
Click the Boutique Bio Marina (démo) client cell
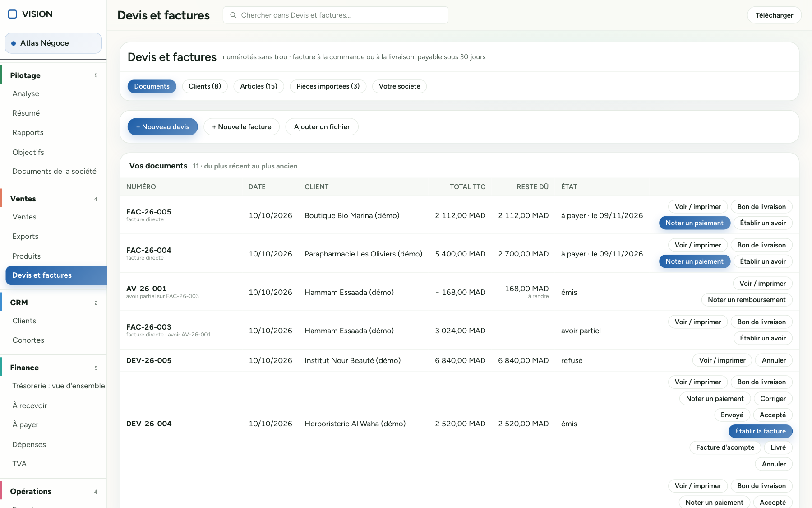click(352, 215)
